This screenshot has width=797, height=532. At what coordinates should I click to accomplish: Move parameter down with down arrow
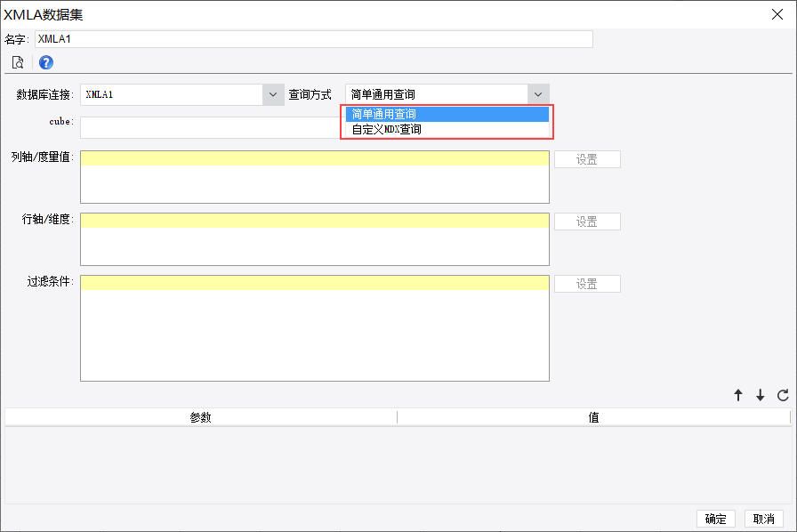[x=760, y=395]
